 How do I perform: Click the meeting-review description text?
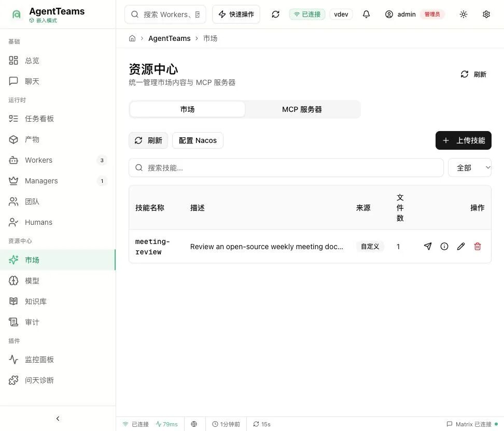267,247
